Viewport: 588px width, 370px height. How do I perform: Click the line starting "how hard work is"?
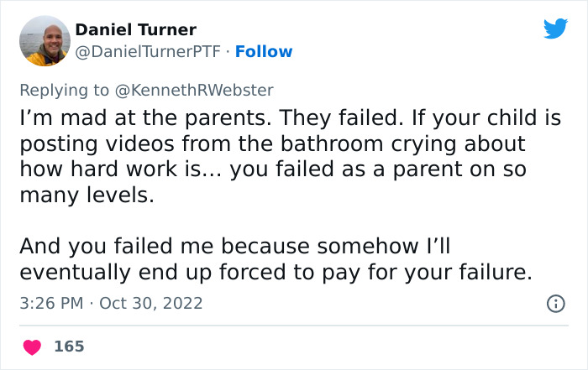(x=272, y=169)
